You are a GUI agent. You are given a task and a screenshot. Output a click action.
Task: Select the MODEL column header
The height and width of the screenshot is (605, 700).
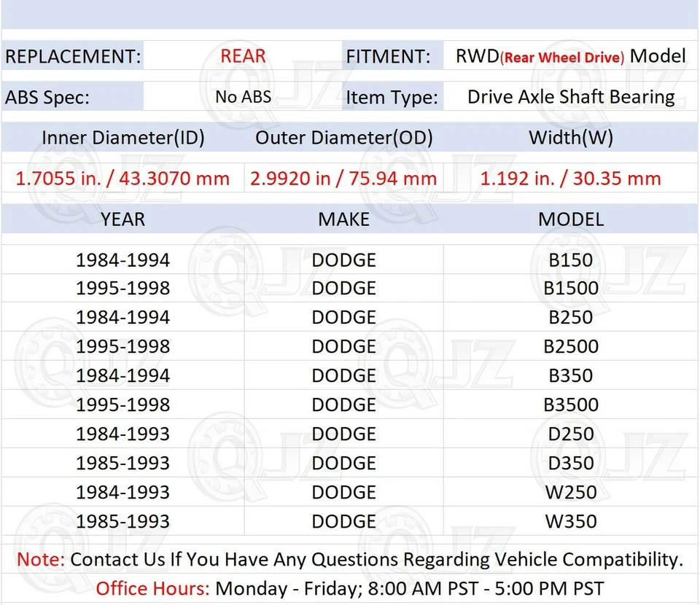[x=571, y=219]
